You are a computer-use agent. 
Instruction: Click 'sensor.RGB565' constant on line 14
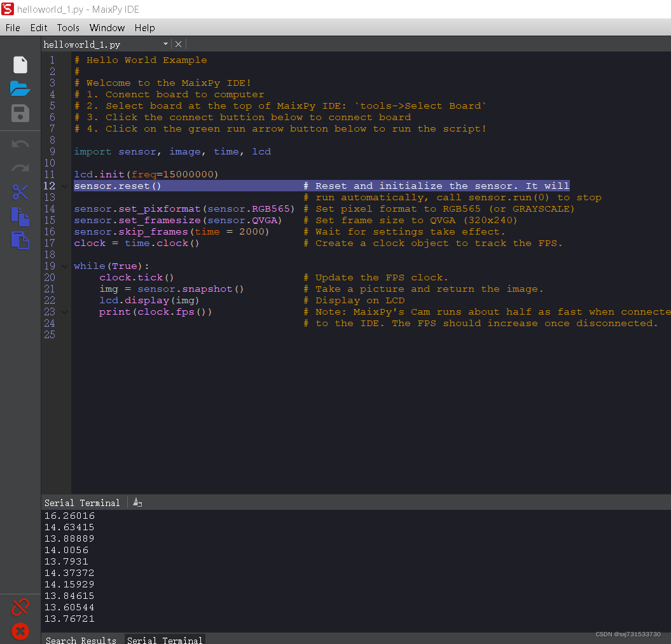coord(249,209)
